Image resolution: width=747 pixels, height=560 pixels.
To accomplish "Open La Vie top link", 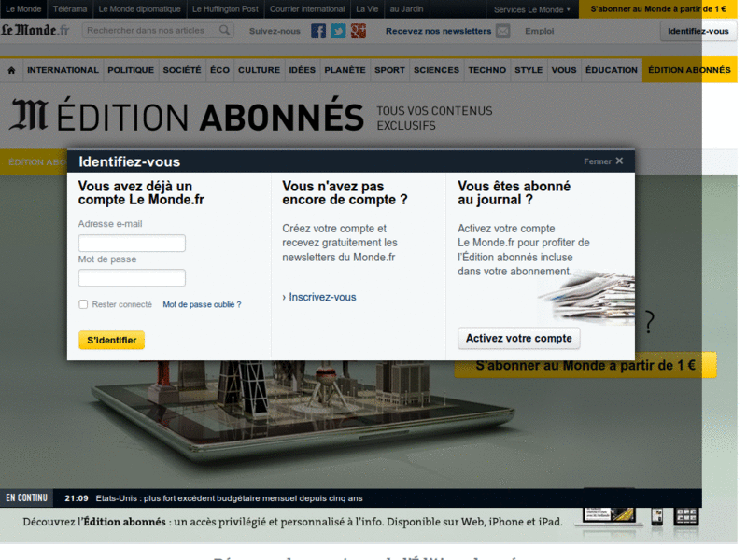I will pos(367,9).
